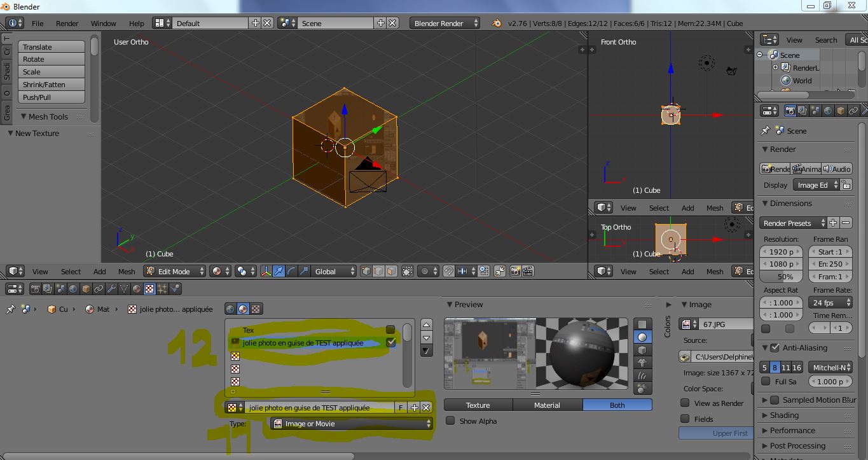Enable the Show Alpha checkbox

tap(450, 421)
